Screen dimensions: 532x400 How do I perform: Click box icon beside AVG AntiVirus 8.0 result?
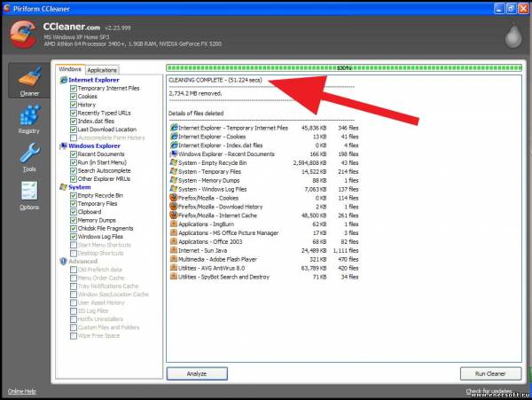(x=174, y=268)
